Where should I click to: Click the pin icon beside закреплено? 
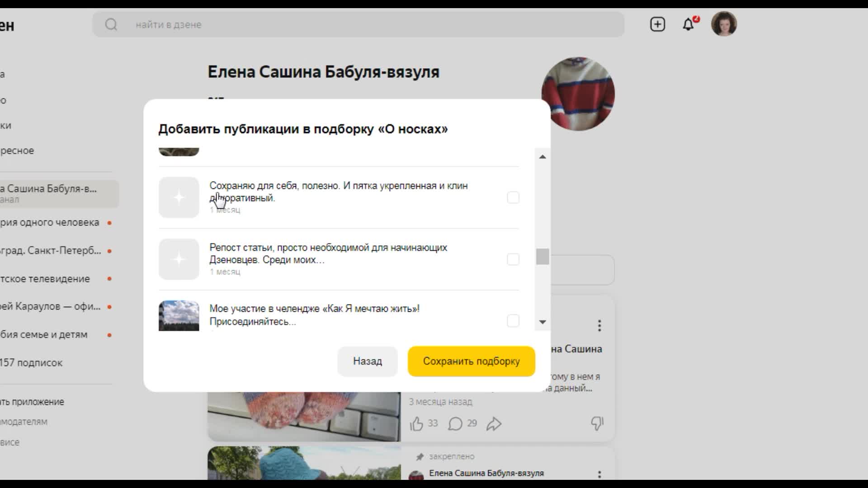click(420, 457)
